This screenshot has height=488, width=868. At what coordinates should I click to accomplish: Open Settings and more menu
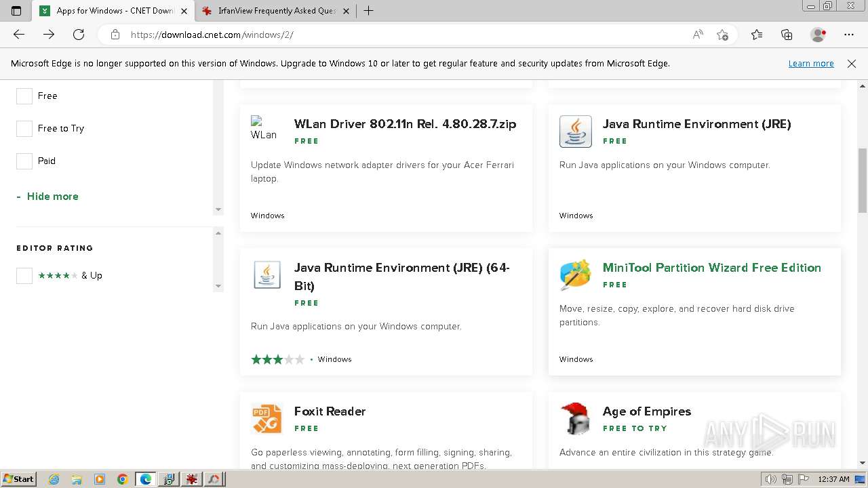(x=849, y=35)
